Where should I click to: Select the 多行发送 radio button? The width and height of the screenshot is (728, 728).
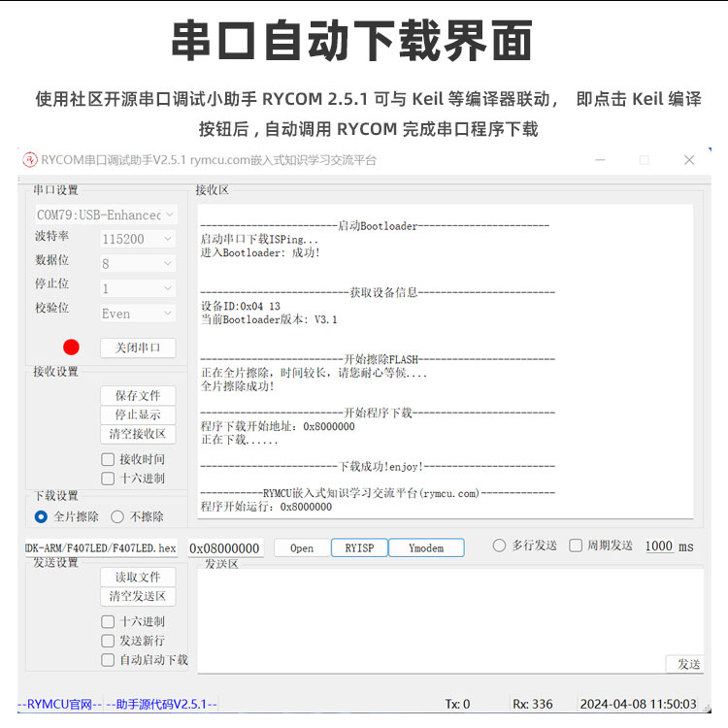point(499,546)
